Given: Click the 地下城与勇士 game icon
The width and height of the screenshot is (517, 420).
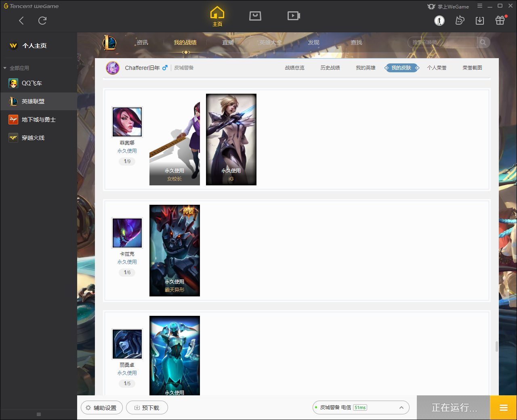Looking at the screenshot, I should [x=13, y=120].
